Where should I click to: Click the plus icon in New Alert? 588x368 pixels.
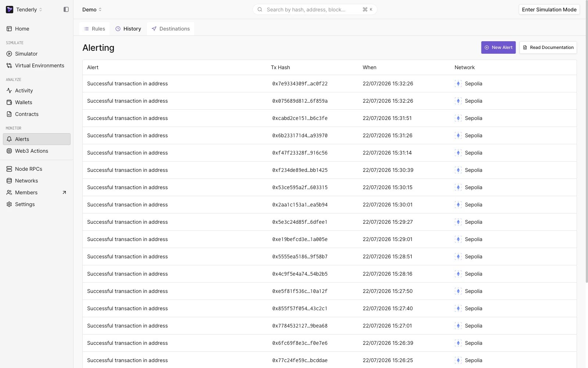pos(487,47)
